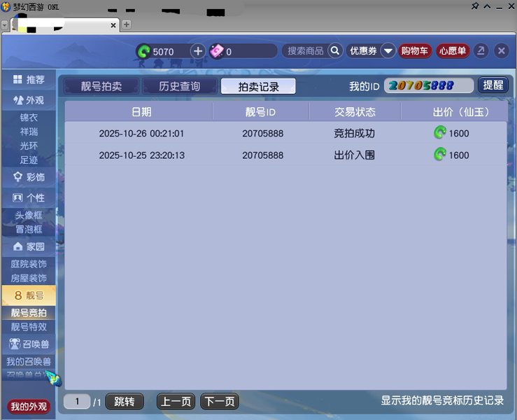Select 我的召唤兽 subcategory
The image size is (517, 420).
click(29, 362)
